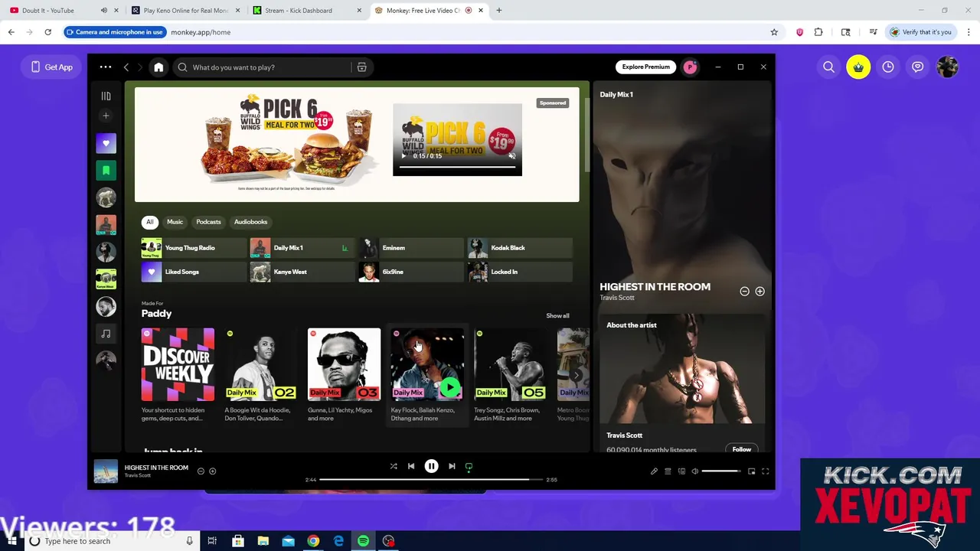The height and width of the screenshot is (551, 980).
Task: Click Show all for Made For Paddy
Action: coord(557,316)
